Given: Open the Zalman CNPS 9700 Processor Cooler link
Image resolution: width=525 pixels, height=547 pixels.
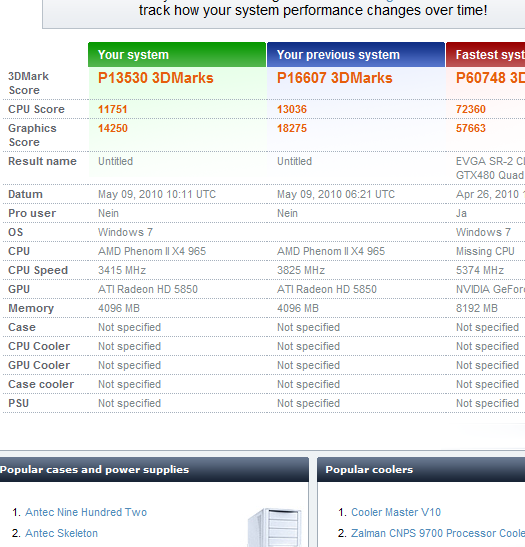Looking at the screenshot, I should tap(438, 533).
